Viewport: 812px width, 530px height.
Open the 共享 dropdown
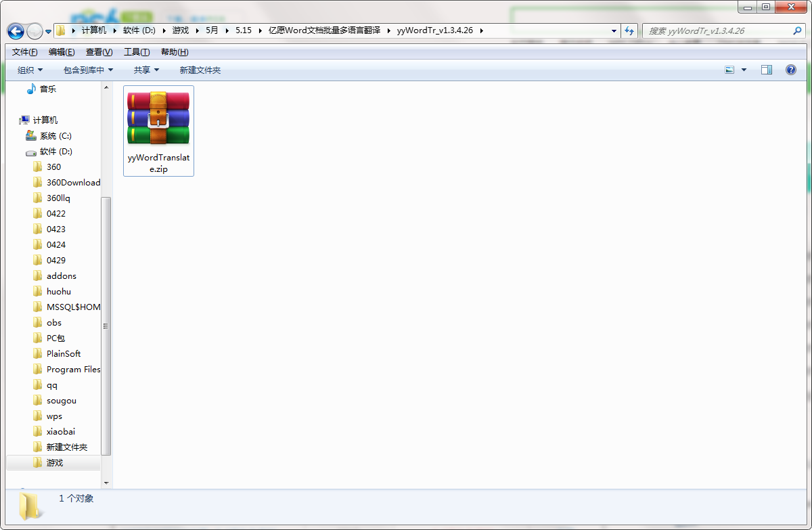(146, 70)
